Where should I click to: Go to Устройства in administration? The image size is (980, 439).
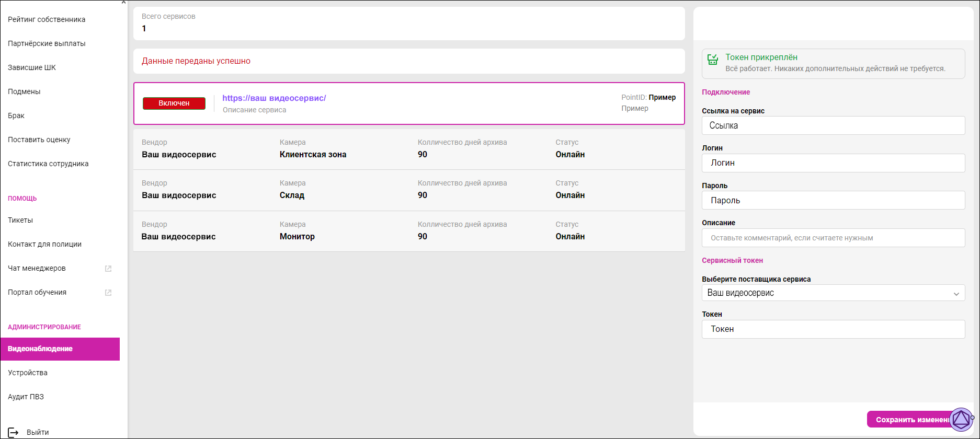point(28,373)
